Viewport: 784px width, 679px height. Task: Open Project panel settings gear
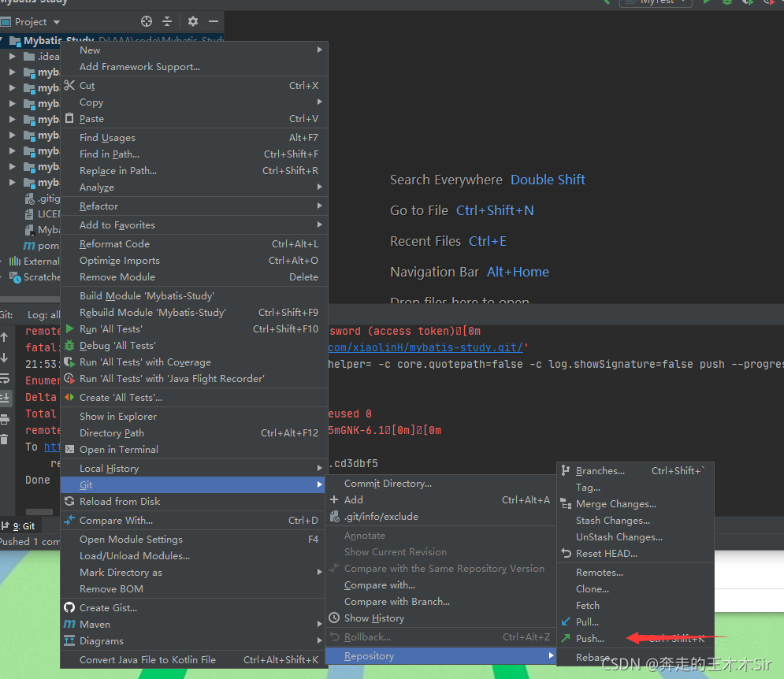click(x=193, y=21)
